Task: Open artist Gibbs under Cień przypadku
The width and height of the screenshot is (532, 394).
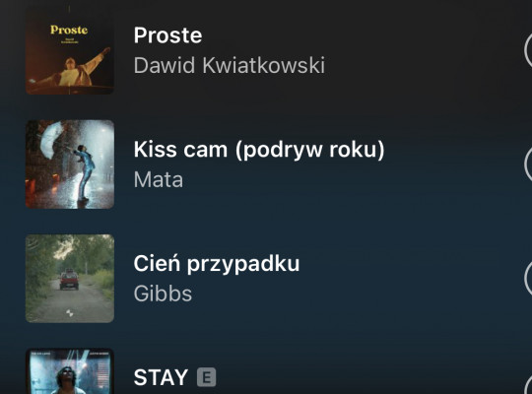Action: click(x=163, y=294)
